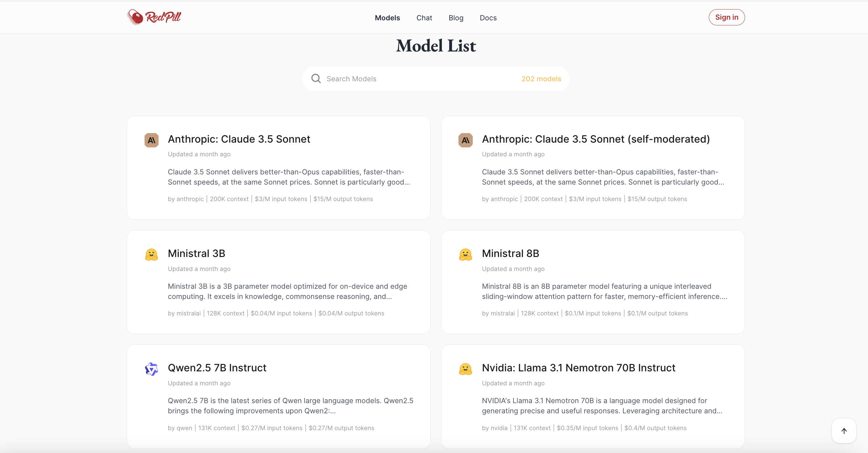Click 'by nvidia' text
Viewport: 868px width, 453px height.
495,428
